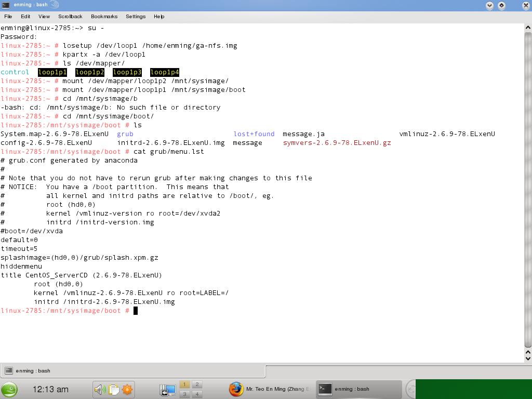
Task: Click the splashimage=(hd0,0)/grub/splash.xpm.gz line
Action: pyautogui.click(x=79, y=258)
